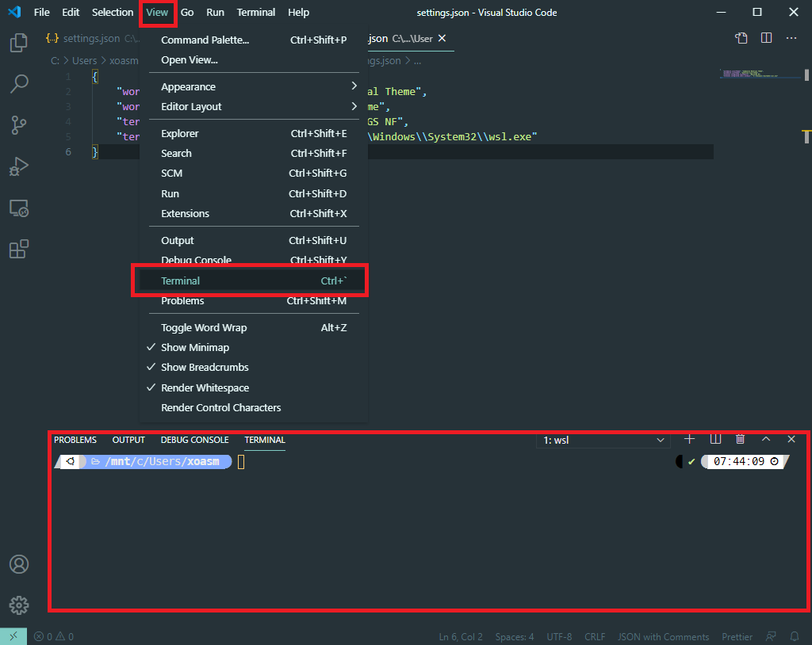Switch to the OUTPUT panel tab
The height and width of the screenshot is (645, 812).
pos(128,440)
